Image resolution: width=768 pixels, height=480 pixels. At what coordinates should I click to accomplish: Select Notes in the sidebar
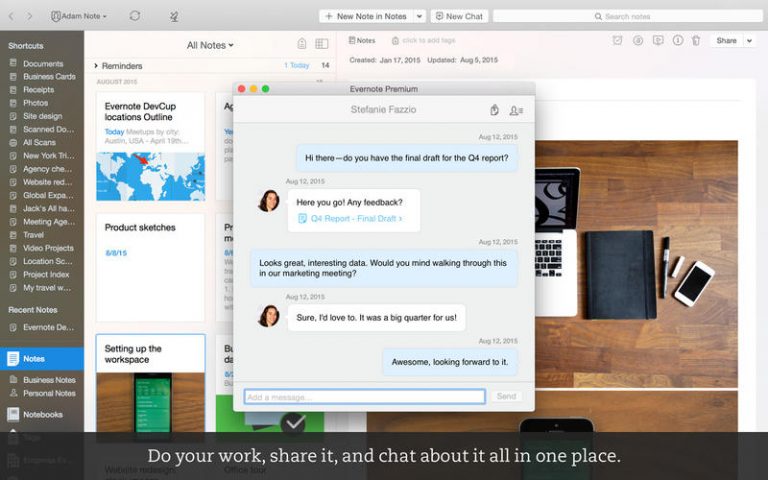click(x=34, y=358)
